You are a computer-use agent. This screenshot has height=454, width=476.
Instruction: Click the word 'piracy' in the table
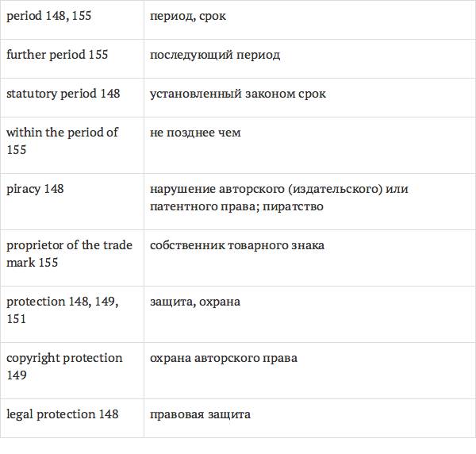(x=23, y=189)
